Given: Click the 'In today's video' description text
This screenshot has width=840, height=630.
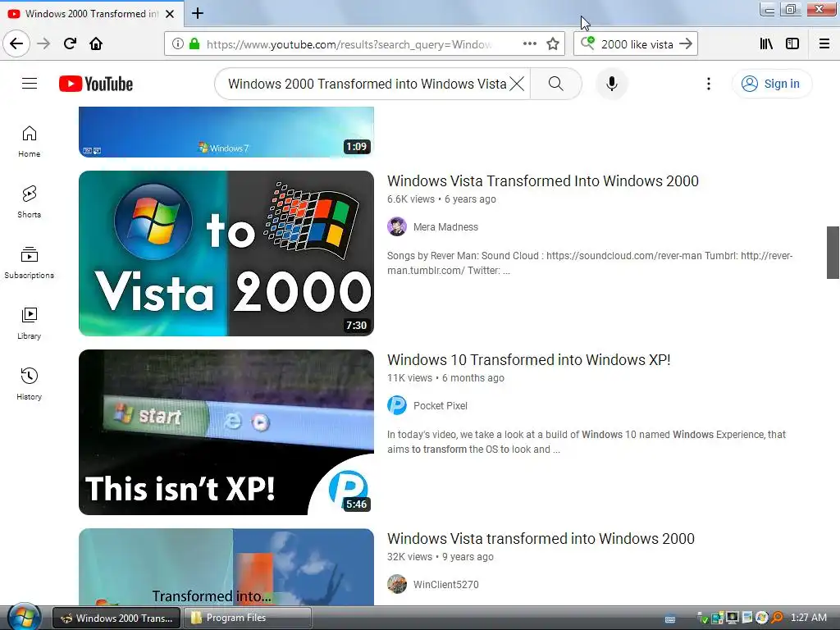Looking at the screenshot, I should click(587, 442).
